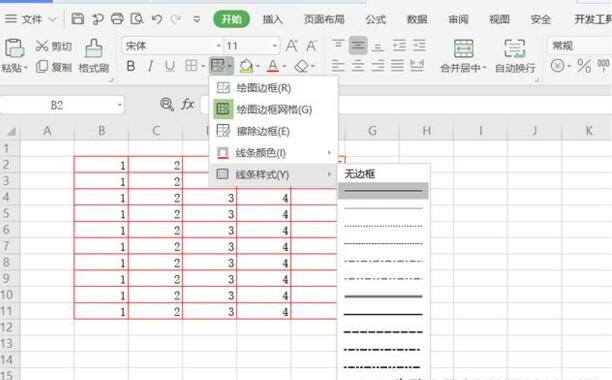This screenshot has height=380, width=612.
Task: Open the fill color dropdown arrow
Action: 258,66
